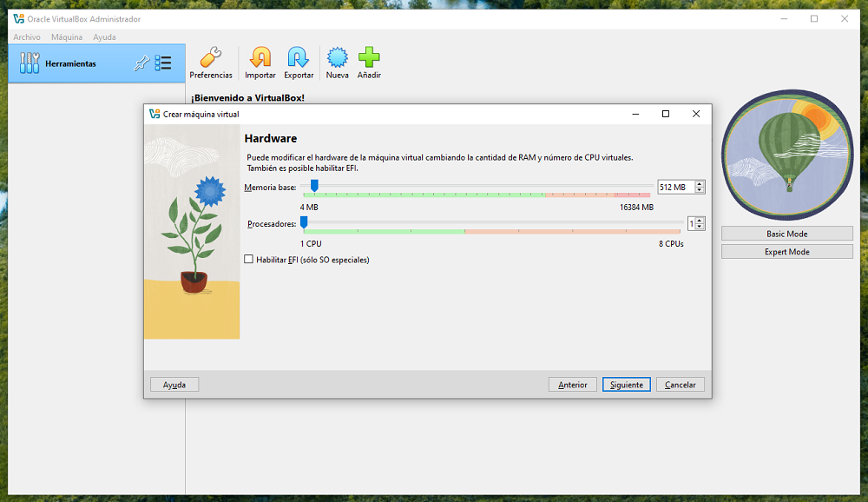The image size is (868, 502).
Task: Open VirtualBox Preferencias from the toolbar
Action: pyautogui.click(x=211, y=59)
